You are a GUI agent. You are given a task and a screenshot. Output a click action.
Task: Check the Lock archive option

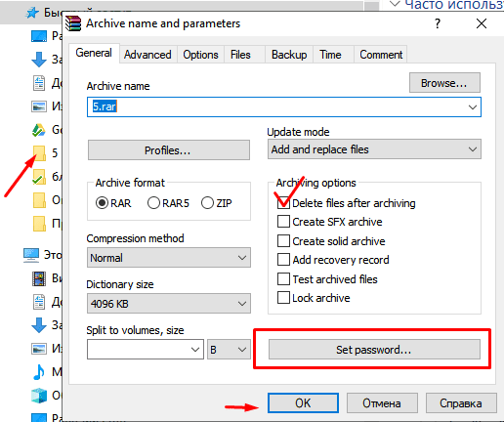point(283,298)
